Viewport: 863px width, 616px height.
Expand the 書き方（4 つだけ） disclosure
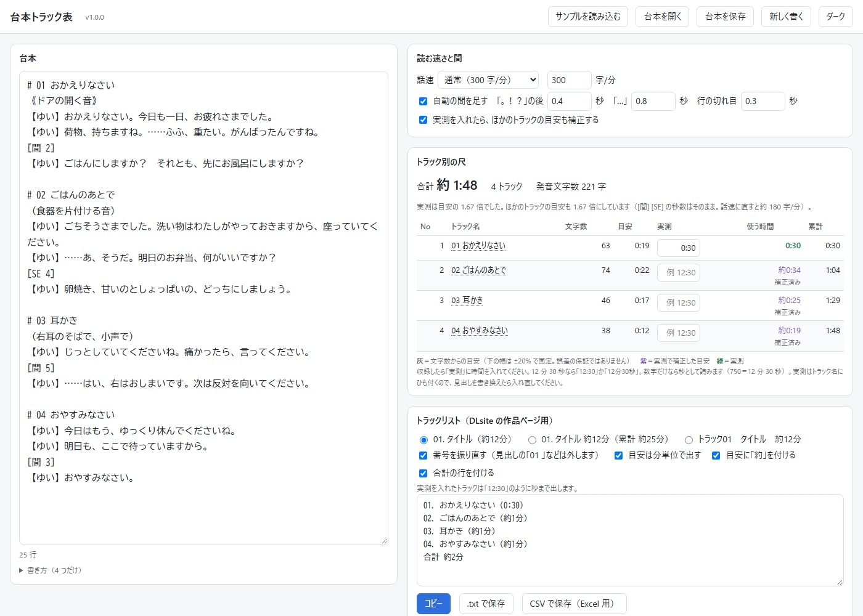[50, 570]
